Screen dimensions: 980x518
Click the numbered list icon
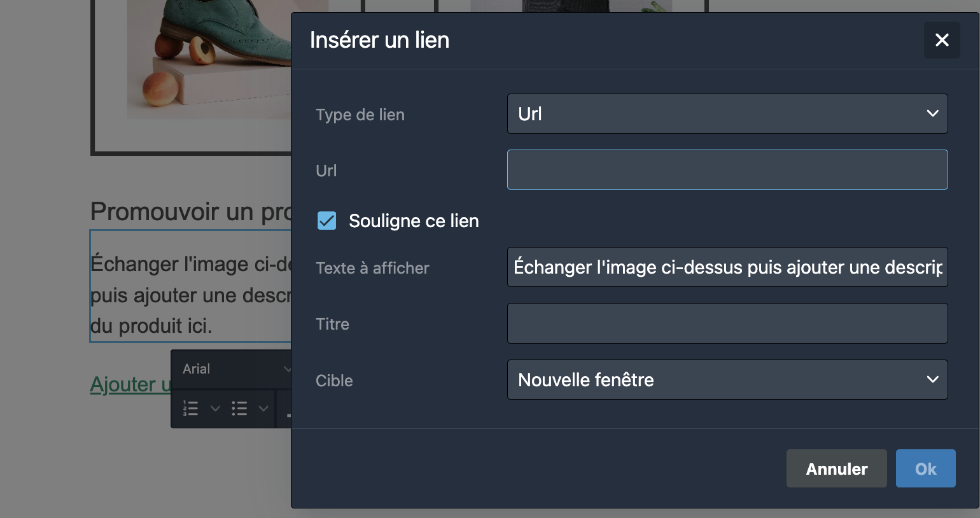190,409
